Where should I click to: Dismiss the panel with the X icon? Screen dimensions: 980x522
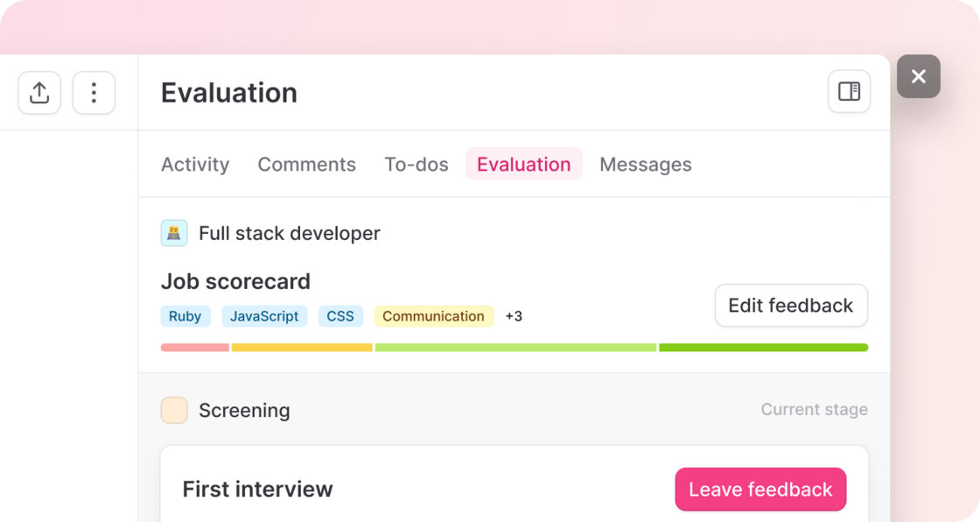(x=919, y=77)
